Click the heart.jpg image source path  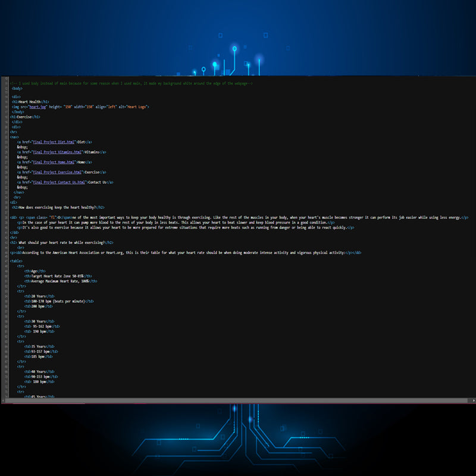(38, 107)
